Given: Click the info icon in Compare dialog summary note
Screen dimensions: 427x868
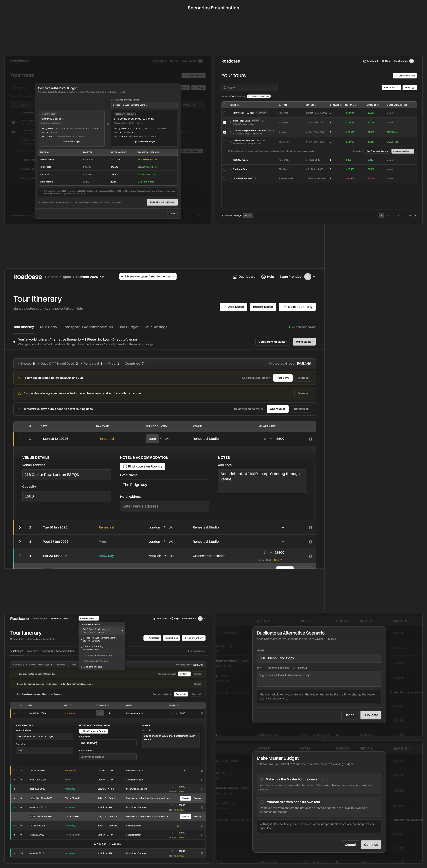Looking at the screenshot, I should (x=41, y=191).
